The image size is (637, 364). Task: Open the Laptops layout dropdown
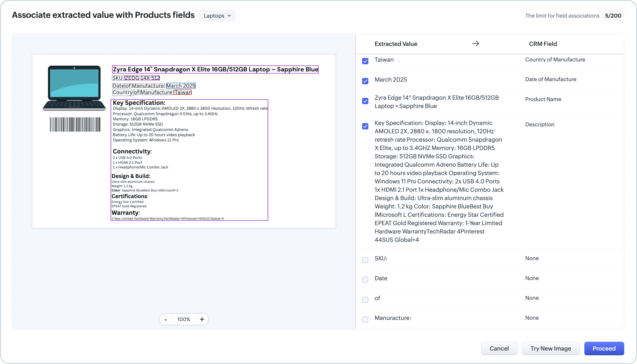click(x=217, y=16)
